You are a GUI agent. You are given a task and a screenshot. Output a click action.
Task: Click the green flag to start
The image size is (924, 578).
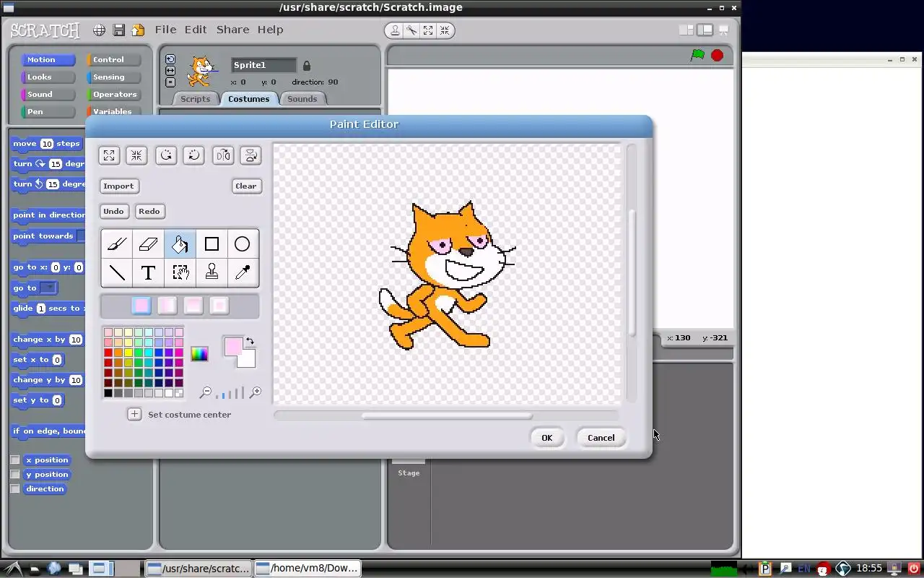[697, 56]
